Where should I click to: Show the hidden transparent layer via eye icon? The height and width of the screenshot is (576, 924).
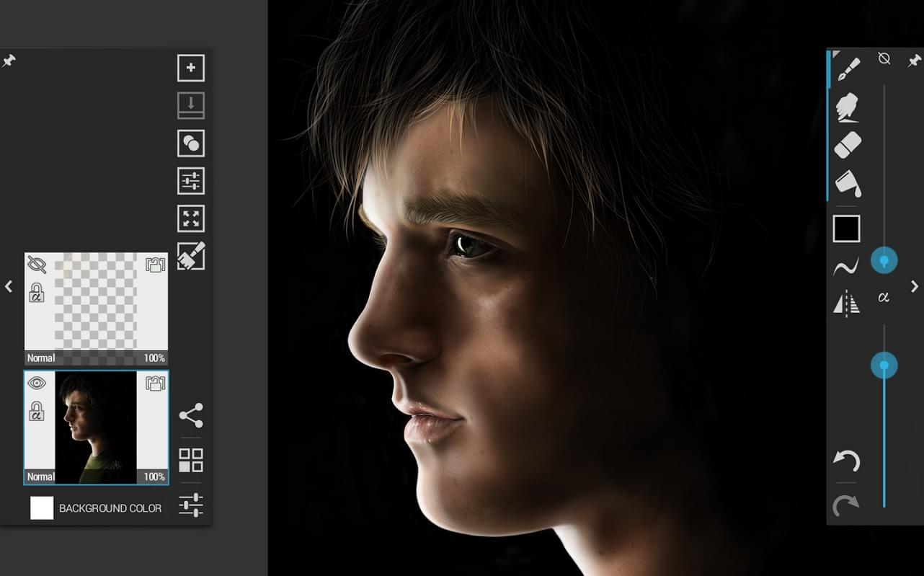37,265
